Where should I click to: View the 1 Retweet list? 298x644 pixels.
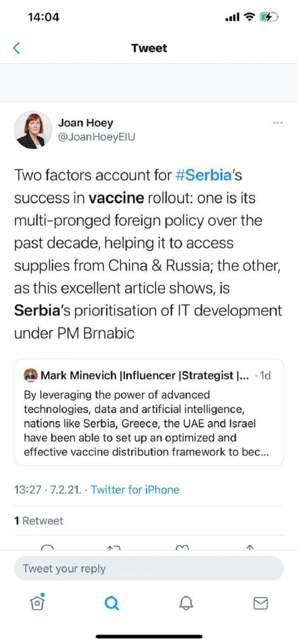point(39,521)
